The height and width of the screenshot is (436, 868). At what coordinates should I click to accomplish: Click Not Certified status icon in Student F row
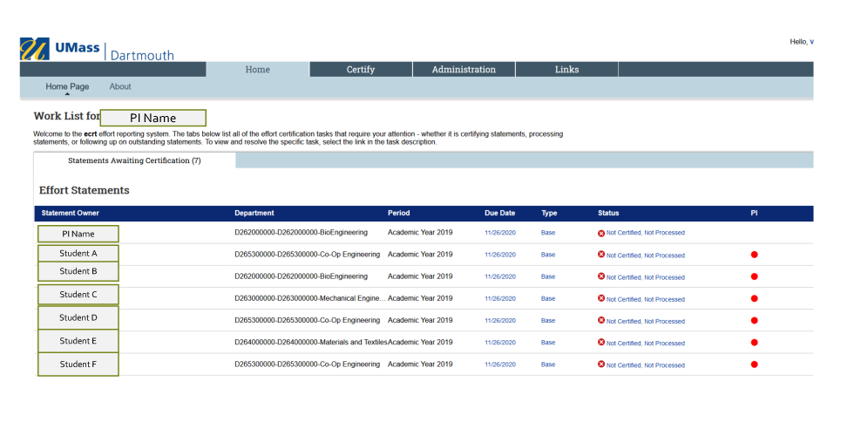click(601, 364)
